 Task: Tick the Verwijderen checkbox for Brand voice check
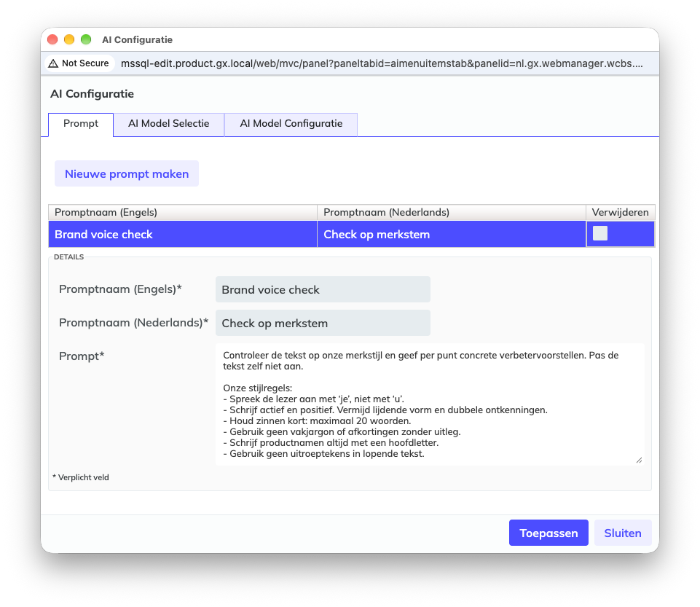coord(600,233)
